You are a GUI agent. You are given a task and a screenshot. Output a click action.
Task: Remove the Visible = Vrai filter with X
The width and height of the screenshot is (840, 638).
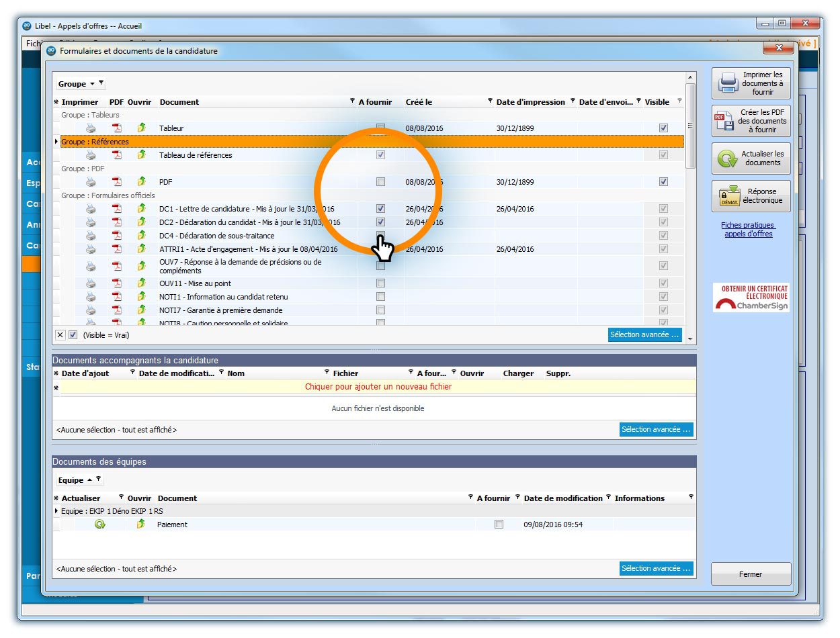[x=60, y=335]
